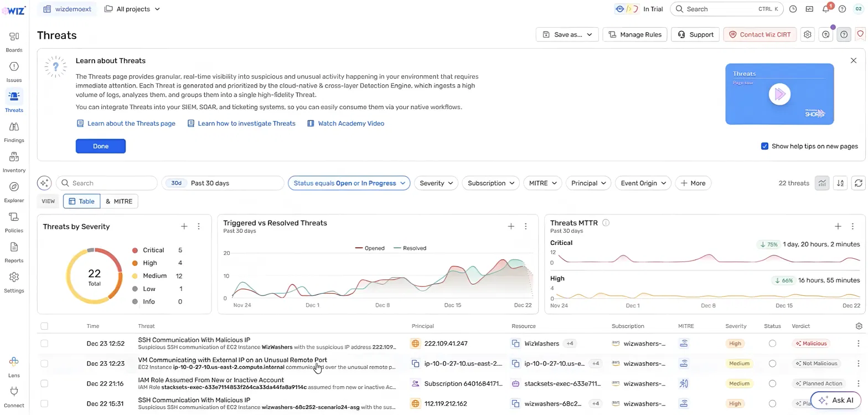The image size is (868, 415).
Task: Go to Issues in the sidebar
Action: pos(14,72)
